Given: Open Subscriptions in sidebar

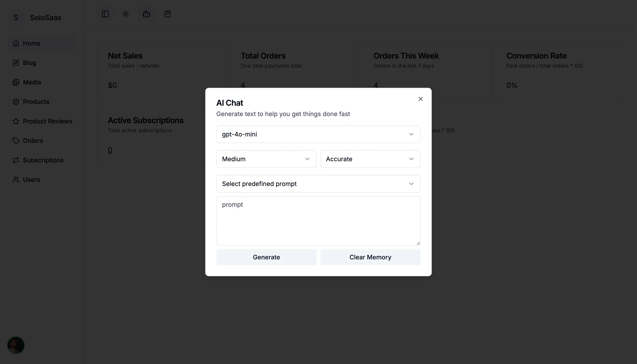Looking at the screenshot, I should pyautogui.click(x=42, y=160).
